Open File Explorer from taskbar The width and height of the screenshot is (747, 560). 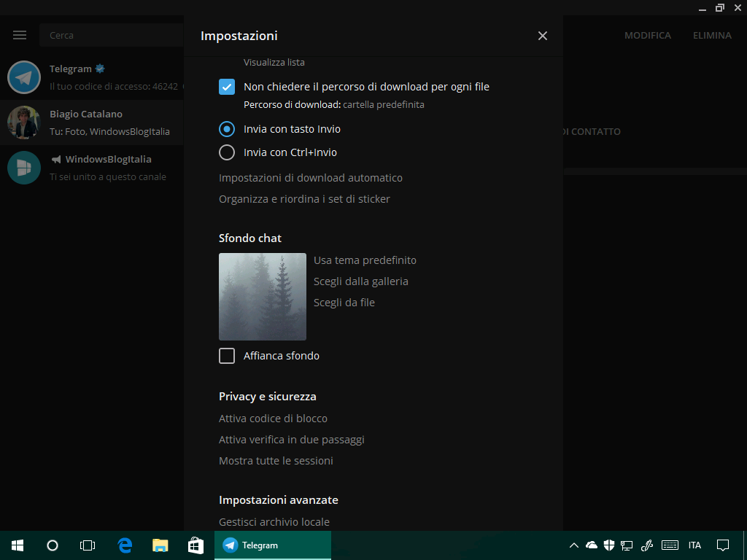pyautogui.click(x=160, y=545)
